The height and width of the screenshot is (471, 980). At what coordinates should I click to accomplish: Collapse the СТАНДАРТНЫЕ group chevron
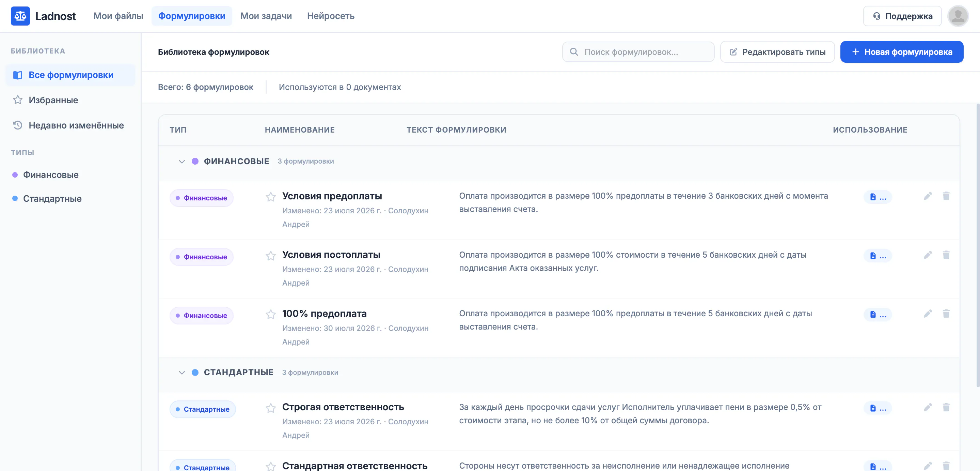182,373
